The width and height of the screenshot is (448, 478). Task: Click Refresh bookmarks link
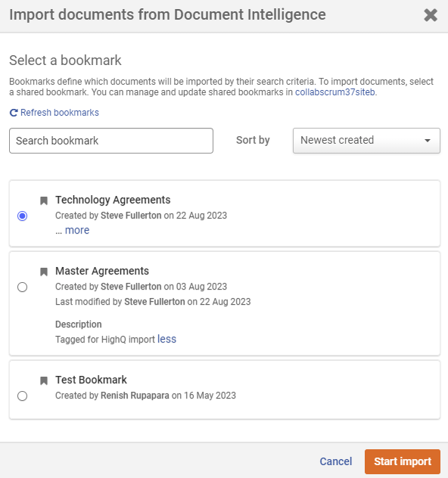(x=60, y=113)
